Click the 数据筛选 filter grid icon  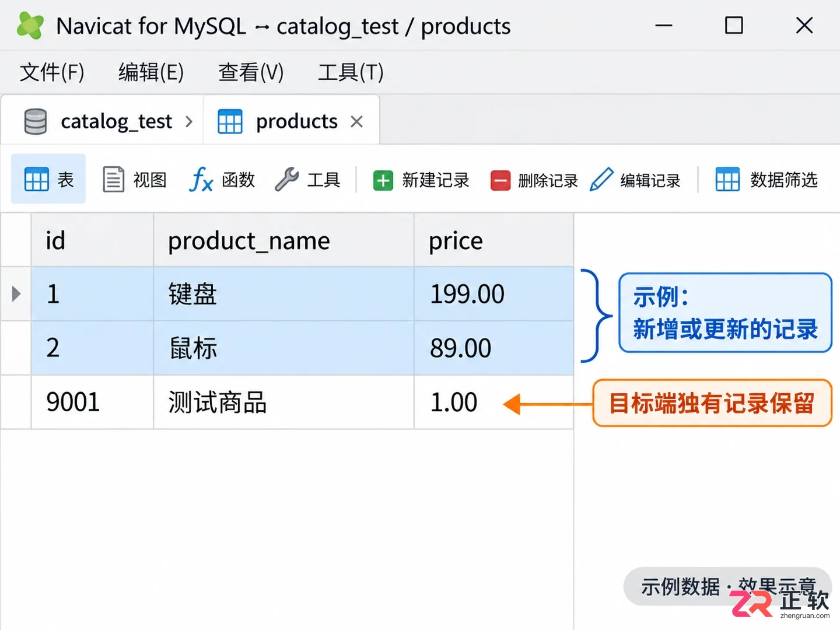click(x=727, y=180)
